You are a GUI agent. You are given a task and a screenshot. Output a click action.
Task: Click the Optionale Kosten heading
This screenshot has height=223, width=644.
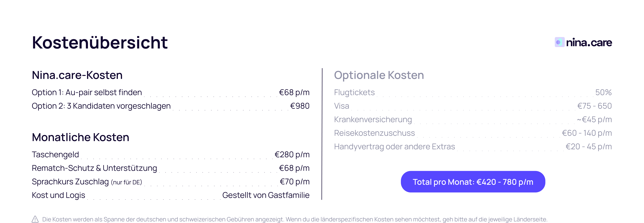[379, 75]
